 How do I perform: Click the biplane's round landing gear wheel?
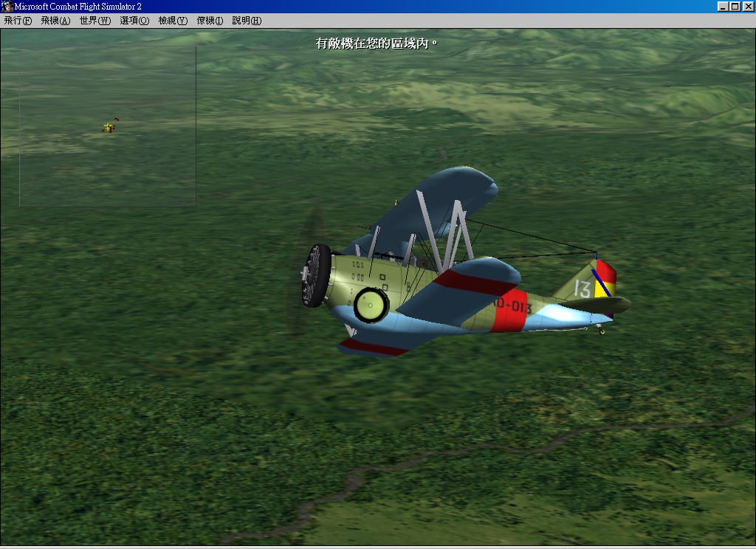point(371,304)
